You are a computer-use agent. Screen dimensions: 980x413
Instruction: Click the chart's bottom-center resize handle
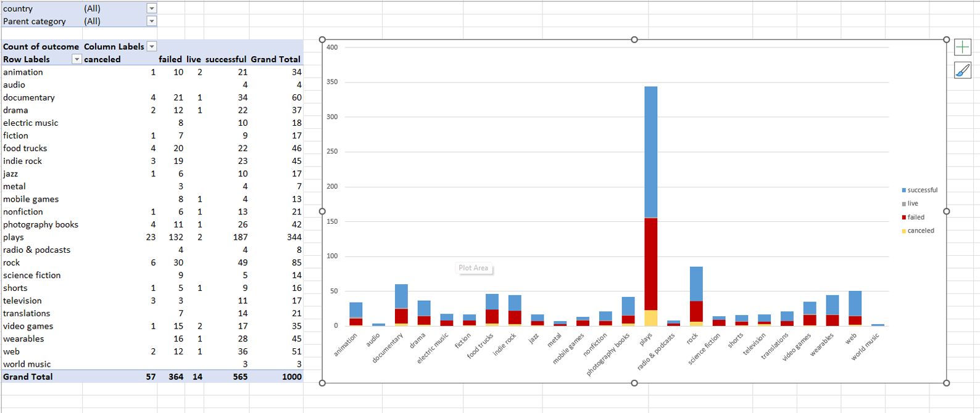634,383
